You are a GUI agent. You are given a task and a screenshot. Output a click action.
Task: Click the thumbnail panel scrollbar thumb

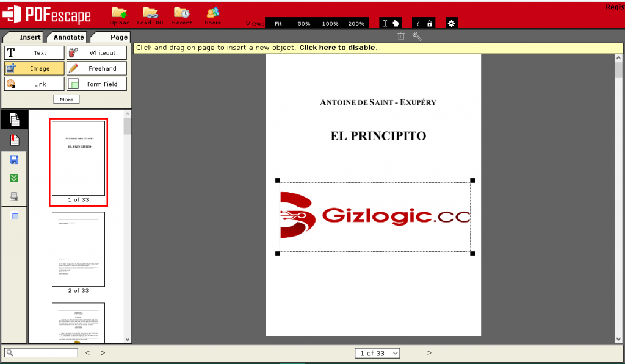[128, 127]
